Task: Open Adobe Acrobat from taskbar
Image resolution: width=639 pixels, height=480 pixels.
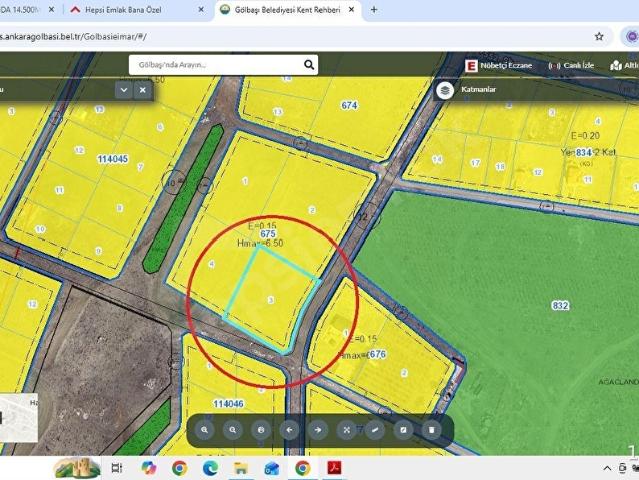Action: [x=335, y=468]
